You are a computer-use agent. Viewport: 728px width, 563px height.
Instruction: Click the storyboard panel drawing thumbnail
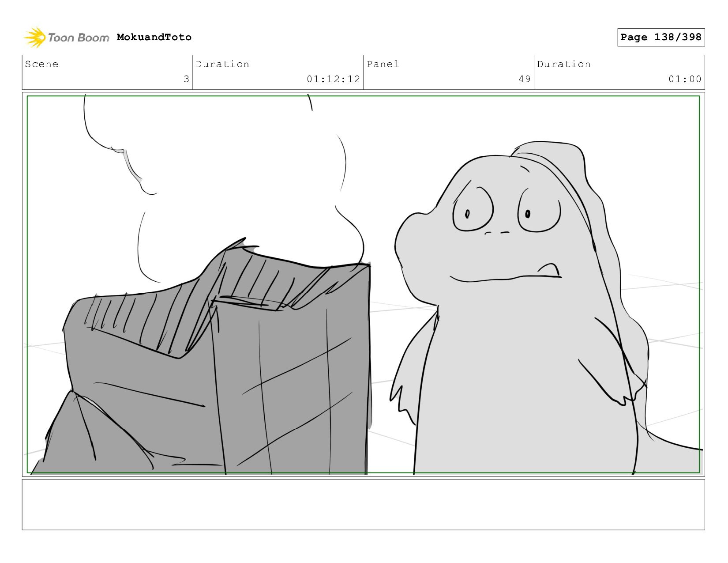(363, 284)
